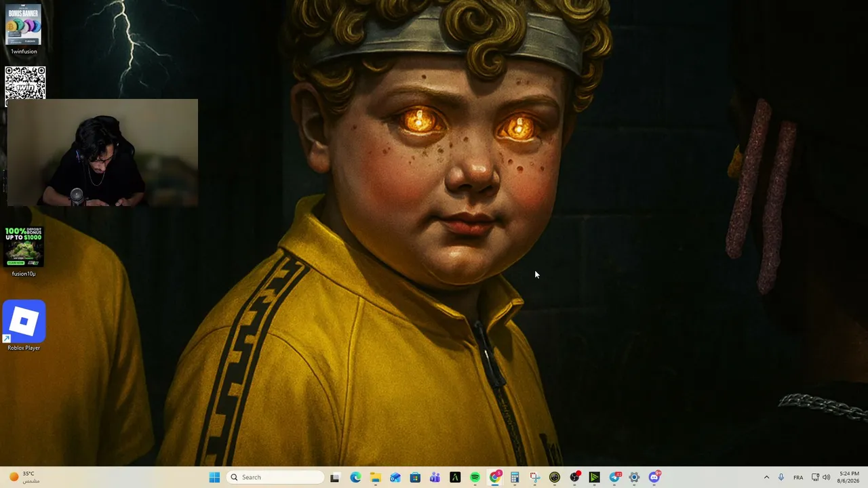Open Snipping Tool from the taskbar

pos(534,477)
